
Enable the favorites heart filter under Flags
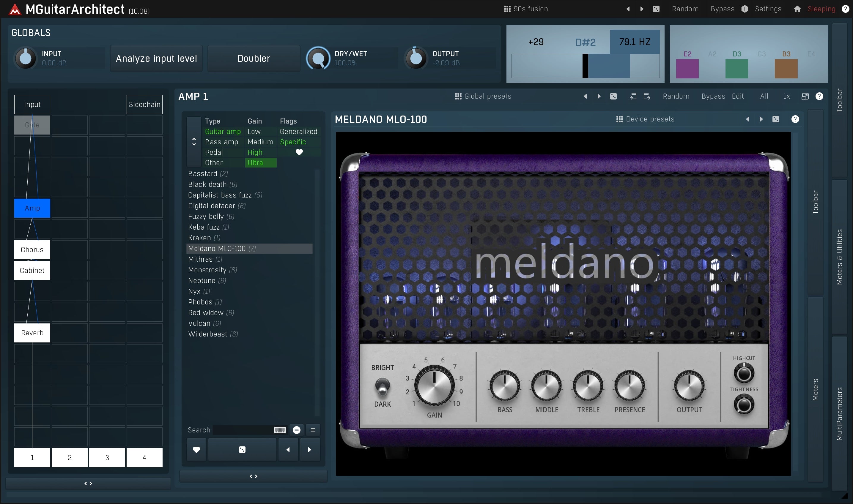coord(299,152)
